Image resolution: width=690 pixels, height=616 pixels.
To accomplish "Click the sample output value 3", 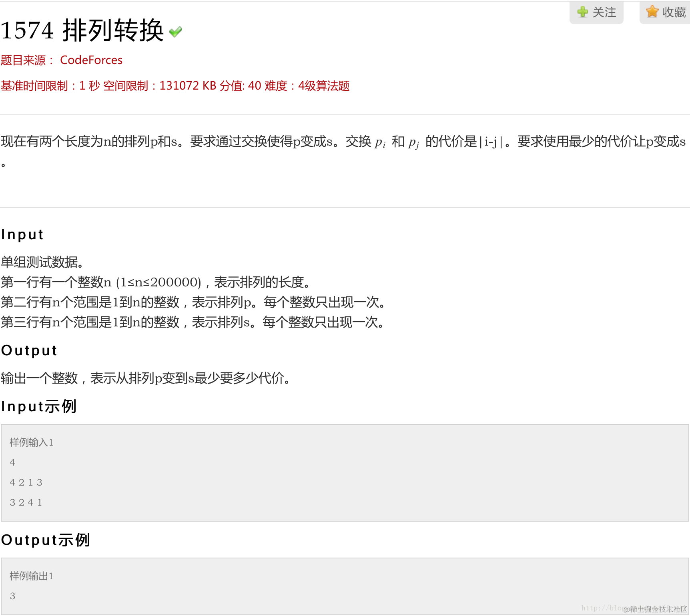I will 12,596.
